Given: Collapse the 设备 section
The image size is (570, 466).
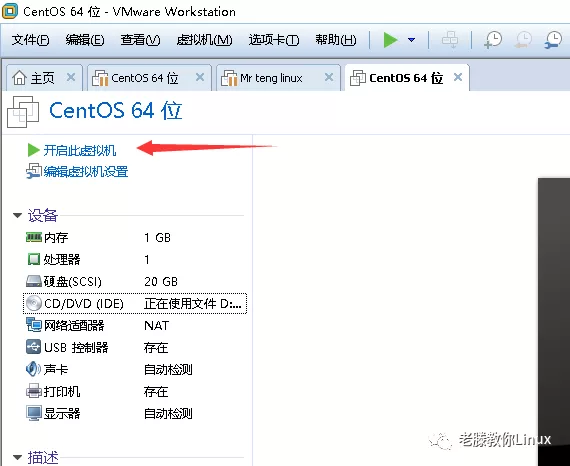Looking at the screenshot, I should (17, 216).
